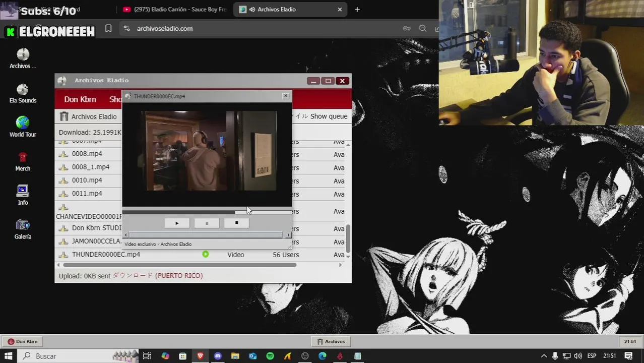Image resolution: width=644 pixels, height=363 pixels.
Task: Click Show queue in Archivos Eladio window
Action: (x=329, y=116)
